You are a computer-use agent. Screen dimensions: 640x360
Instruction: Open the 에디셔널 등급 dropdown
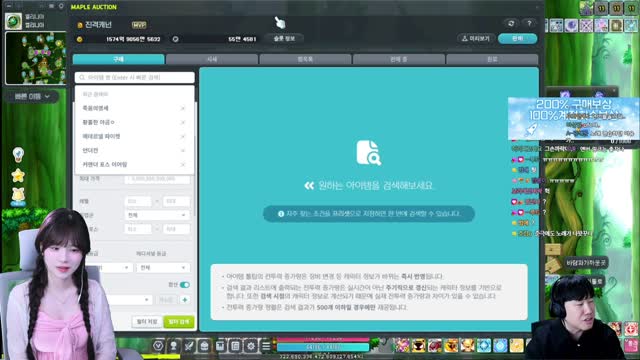162,268
